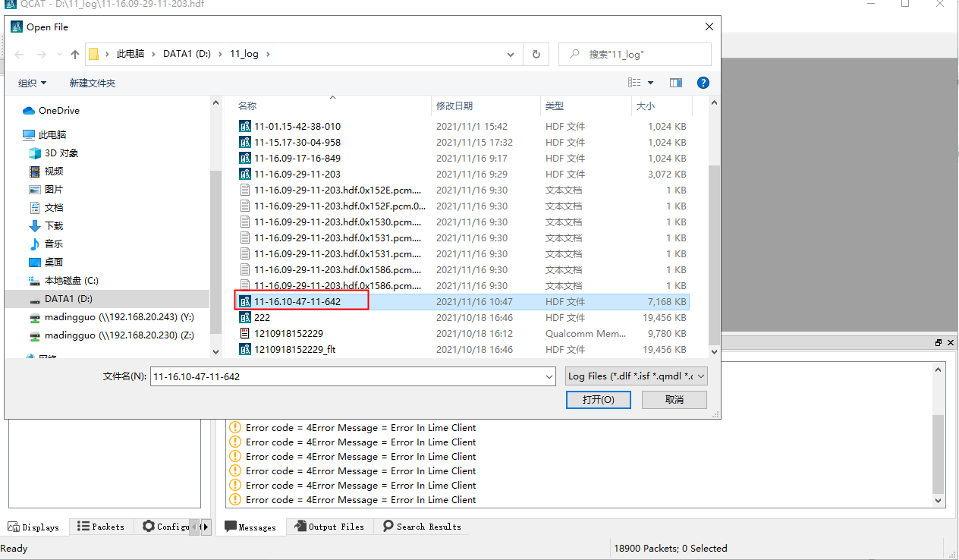
Task: Open 图片 folder in sidebar
Action: (46, 189)
